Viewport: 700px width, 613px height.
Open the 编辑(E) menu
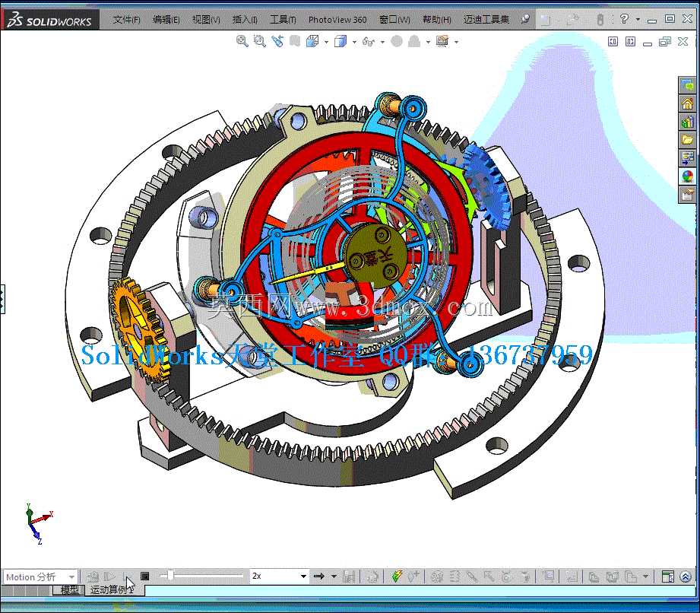point(166,20)
